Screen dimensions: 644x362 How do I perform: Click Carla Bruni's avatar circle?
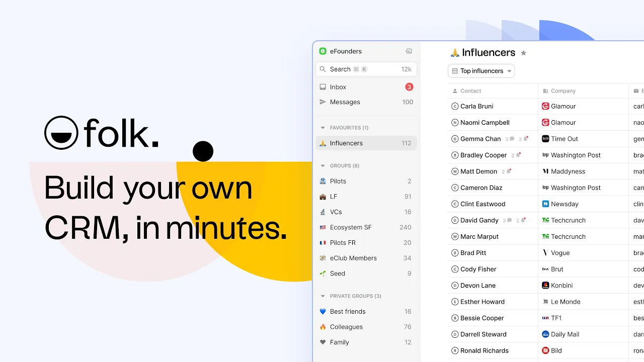tap(455, 106)
